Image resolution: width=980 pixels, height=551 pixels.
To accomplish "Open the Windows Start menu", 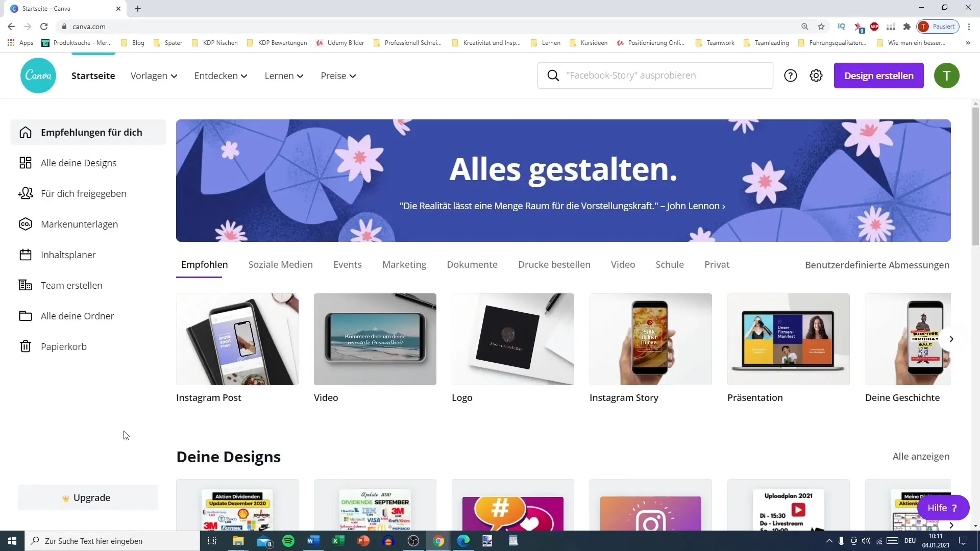I will (12, 541).
